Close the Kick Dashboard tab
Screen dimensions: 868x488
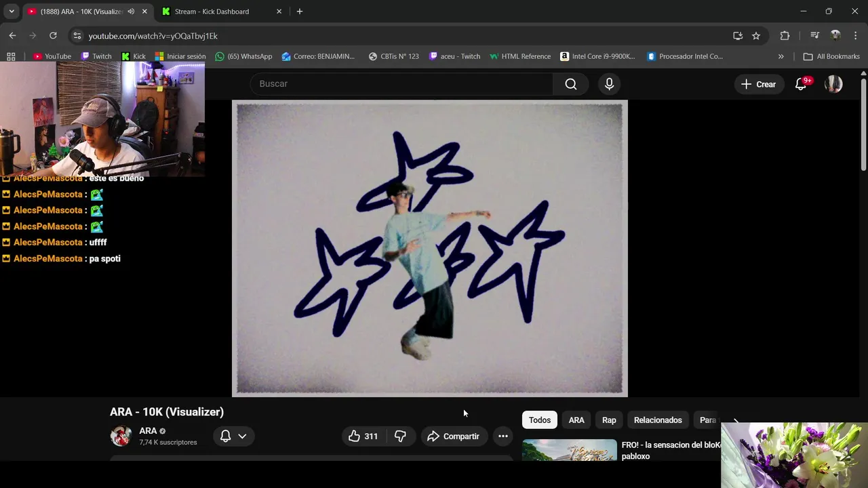pyautogui.click(x=279, y=12)
